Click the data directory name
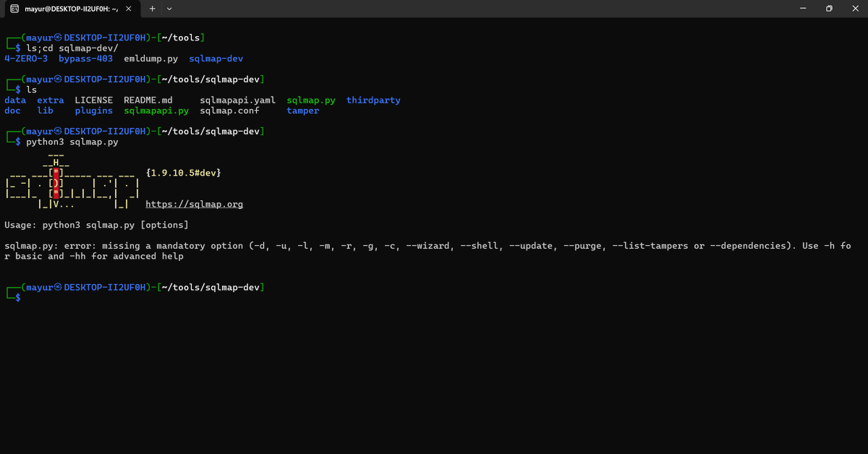 pos(15,100)
